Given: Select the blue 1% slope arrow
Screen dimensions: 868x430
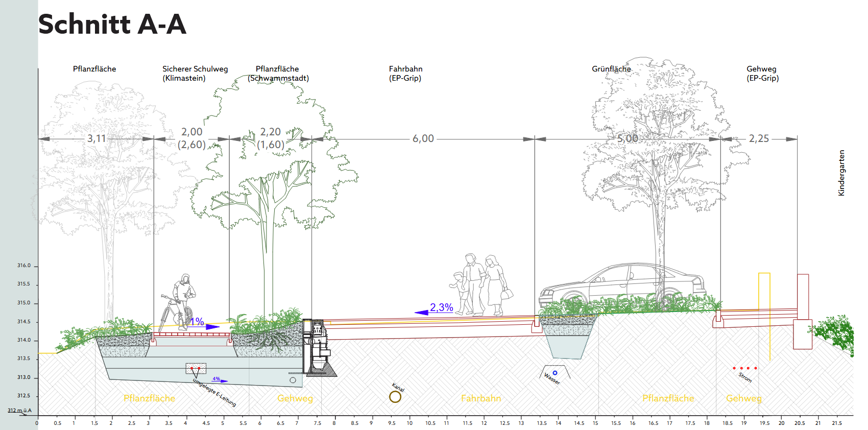Looking at the screenshot, I should pyautogui.click(x=211, y=327).
